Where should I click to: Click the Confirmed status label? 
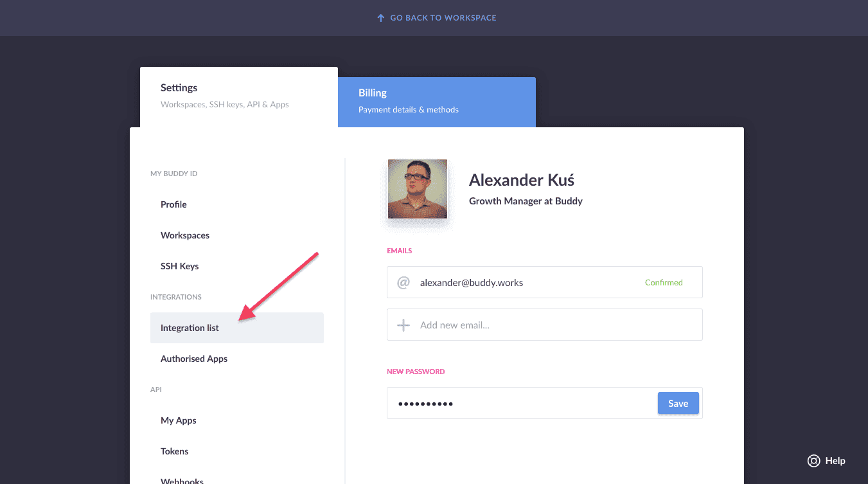(x=664, y=282)
